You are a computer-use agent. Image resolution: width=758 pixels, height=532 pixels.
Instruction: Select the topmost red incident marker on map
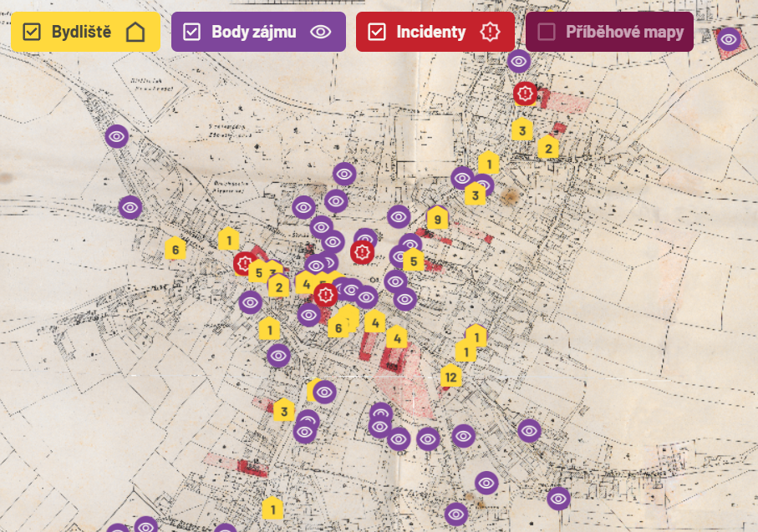(525, 94)
